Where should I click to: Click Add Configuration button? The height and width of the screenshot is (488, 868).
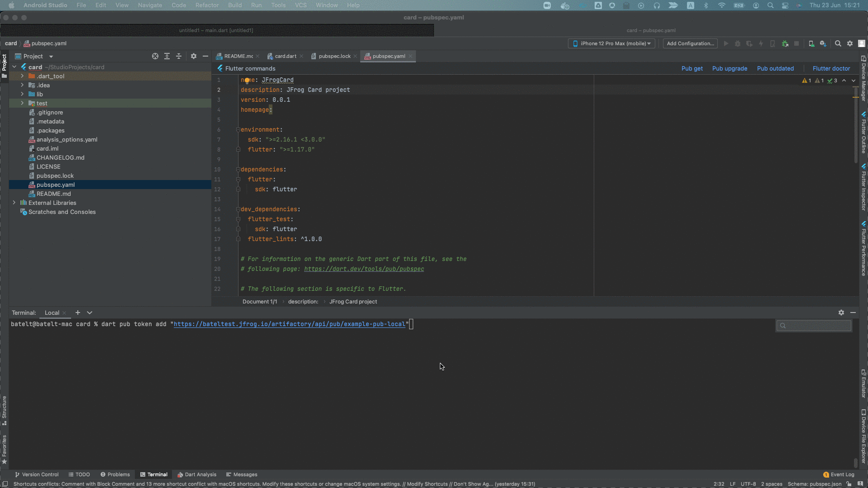[690, 43]
